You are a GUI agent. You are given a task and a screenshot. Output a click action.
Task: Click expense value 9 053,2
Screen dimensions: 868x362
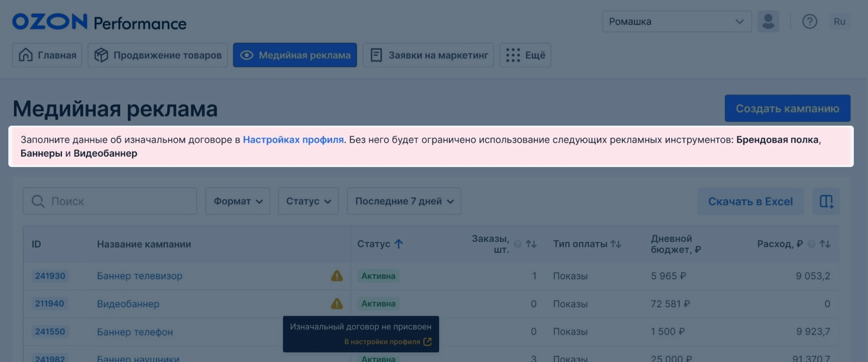[x=813, y=276]
